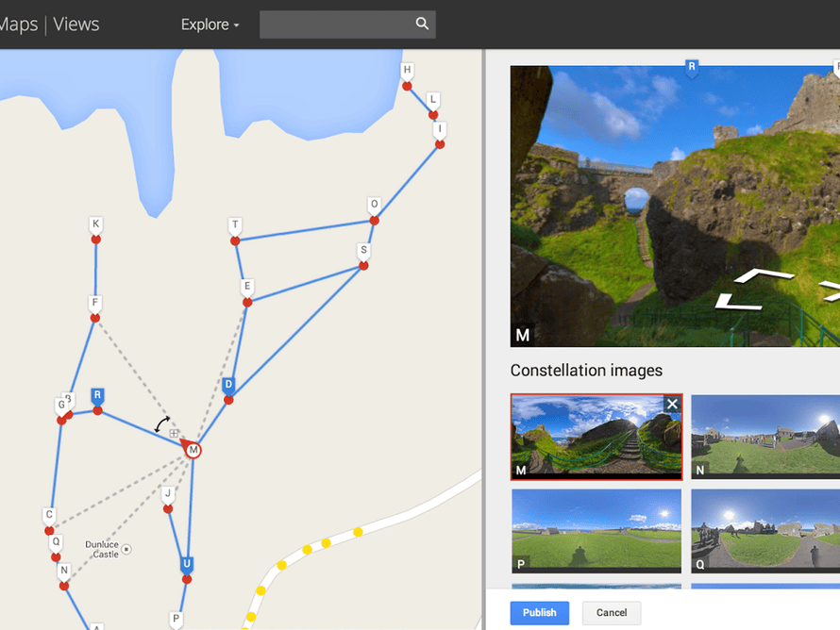Remove image M with the X button
The image size is (840, 630).
[x=671, y=405]
